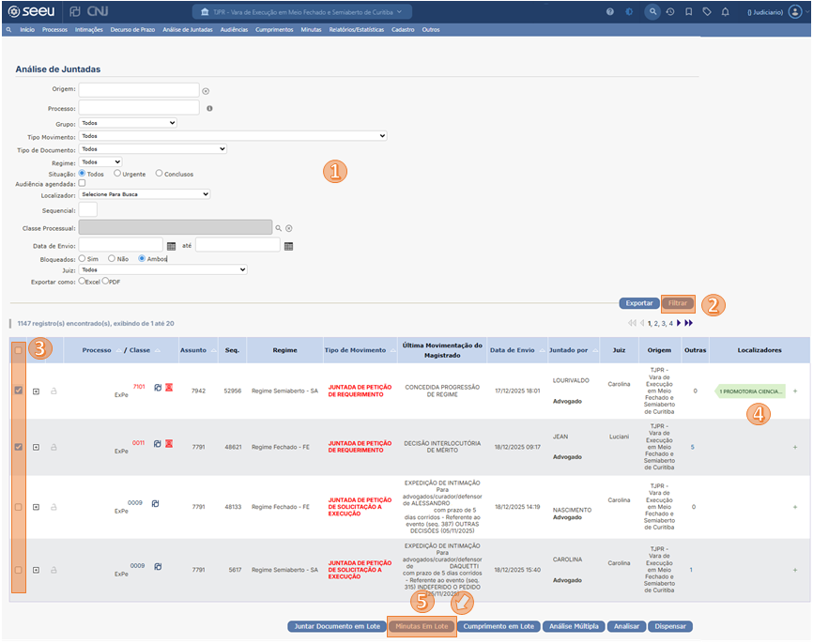Click the Filtrar button

(678, 303)
